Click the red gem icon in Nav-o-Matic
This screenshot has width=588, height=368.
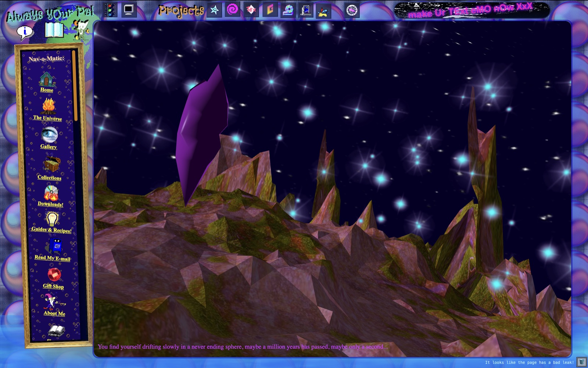54,274
